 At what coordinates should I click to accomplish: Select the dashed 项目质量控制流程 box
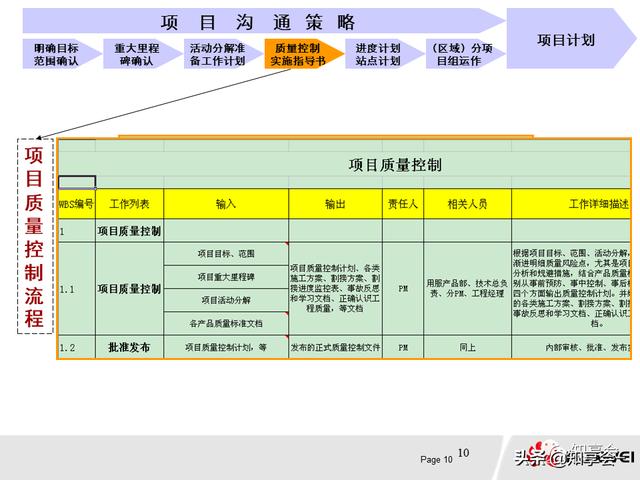(x=34, y=236)
